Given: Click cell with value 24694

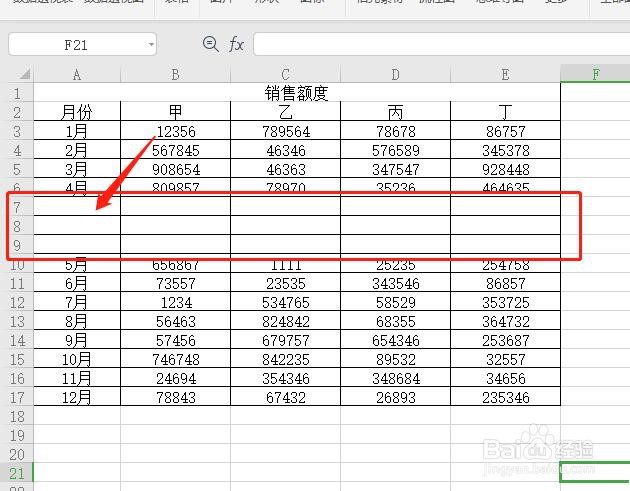Looking at the screenshot, I should [x=175, y=378].
